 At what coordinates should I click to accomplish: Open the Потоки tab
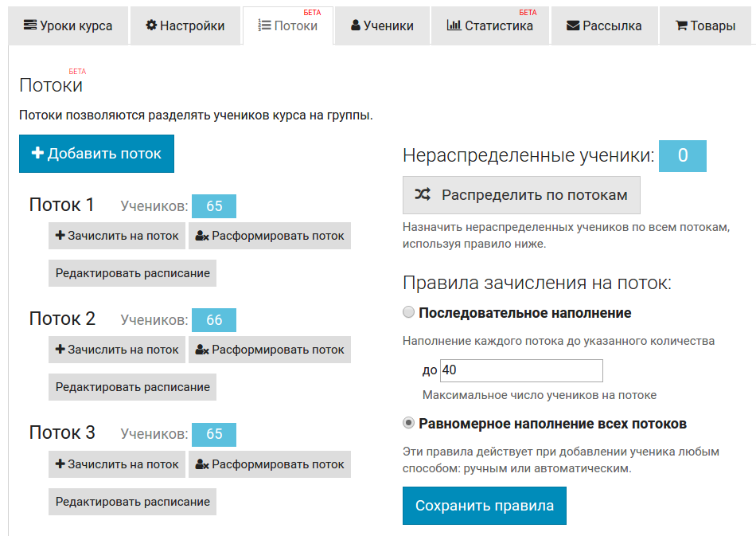[x=288, y=25]
